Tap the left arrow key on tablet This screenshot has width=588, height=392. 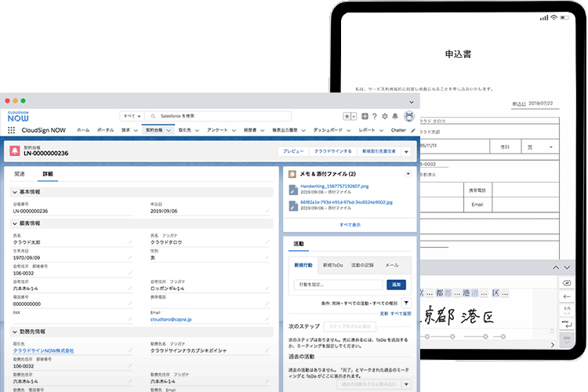pos(567,296)
